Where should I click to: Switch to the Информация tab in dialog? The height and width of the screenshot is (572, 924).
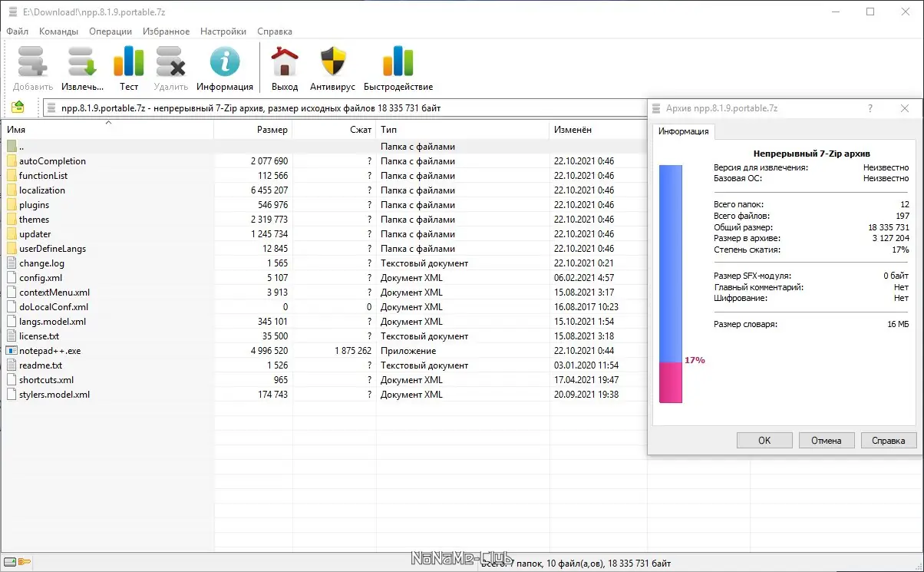pyautogui.click(x=682, y=131)
